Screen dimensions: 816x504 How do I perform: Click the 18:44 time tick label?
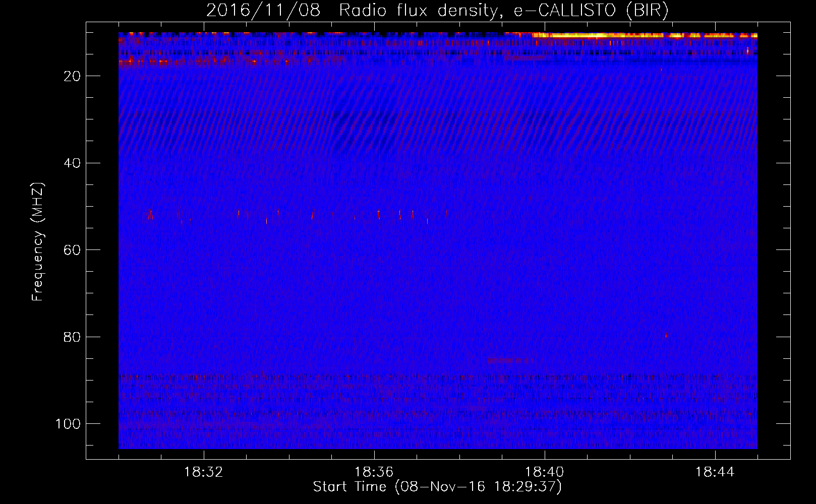point(715,472)
